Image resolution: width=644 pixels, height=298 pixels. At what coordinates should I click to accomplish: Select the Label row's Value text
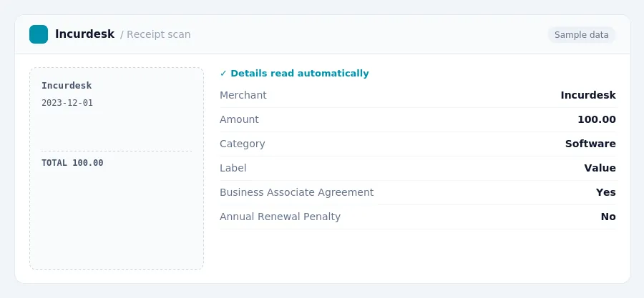tap(600, 168)
